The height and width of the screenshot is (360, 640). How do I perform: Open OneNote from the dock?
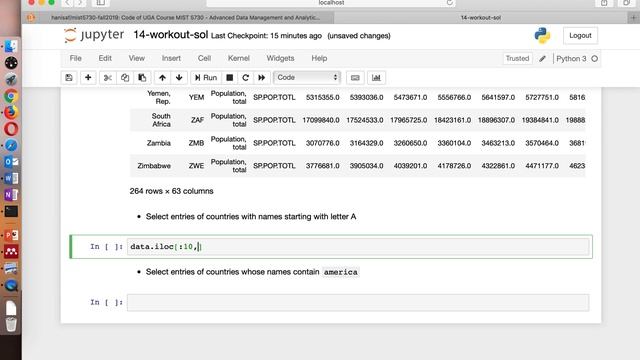pos(11,195)
